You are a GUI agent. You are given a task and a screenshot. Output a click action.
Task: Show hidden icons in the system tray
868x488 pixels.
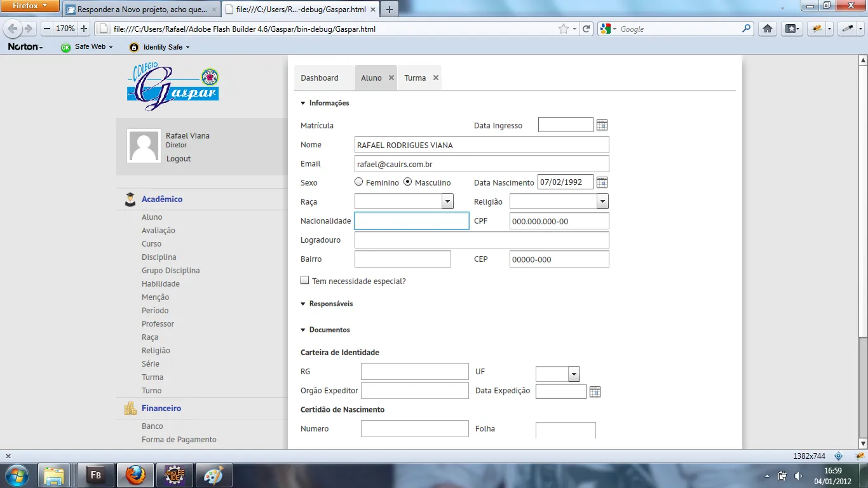[767, 476]
